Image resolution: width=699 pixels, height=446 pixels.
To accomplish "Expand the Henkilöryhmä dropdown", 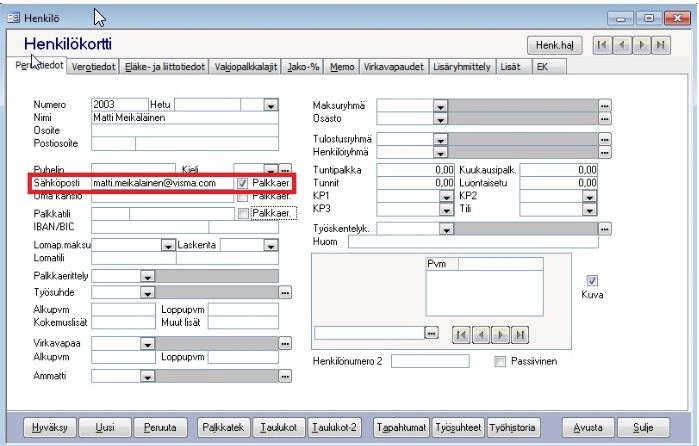I will click(440, 153).
